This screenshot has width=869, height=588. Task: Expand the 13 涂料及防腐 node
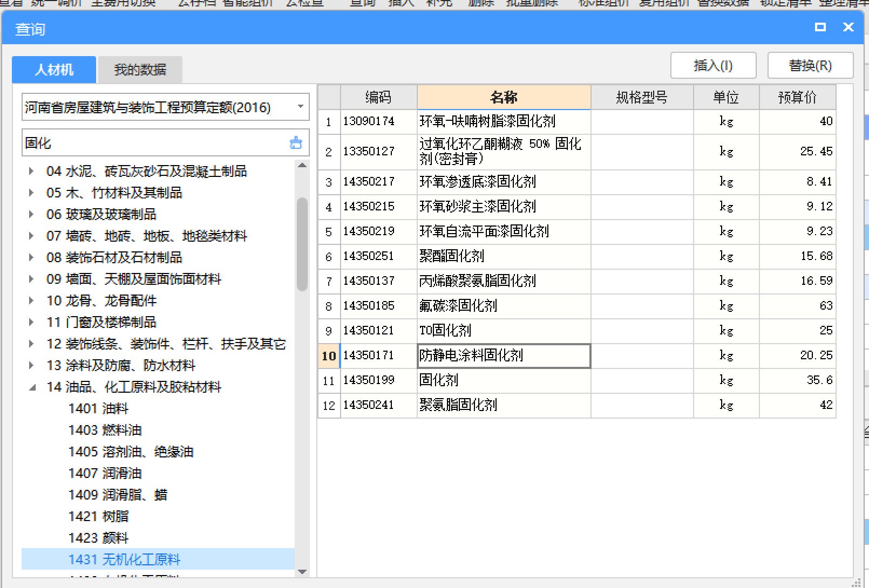click(x=31, y=365)
